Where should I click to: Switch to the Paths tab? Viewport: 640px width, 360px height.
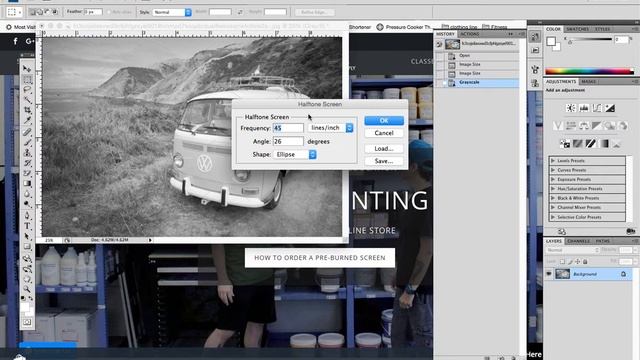tap(602, 241)
